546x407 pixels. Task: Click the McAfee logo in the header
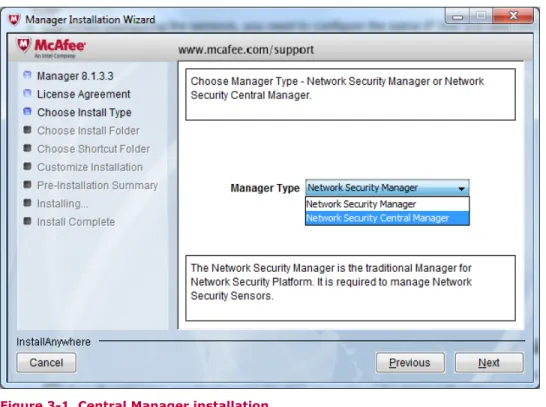point(51,48)
